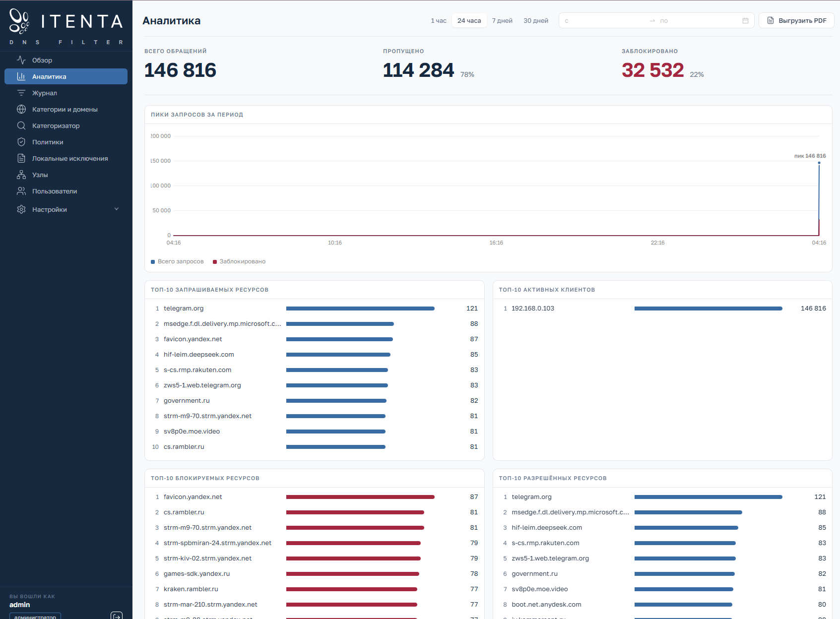Image resolution: width=840 pixels, height=619 pixels.
Task: Toggle Заблокировано legend series
Action: (x=239, y=261)
